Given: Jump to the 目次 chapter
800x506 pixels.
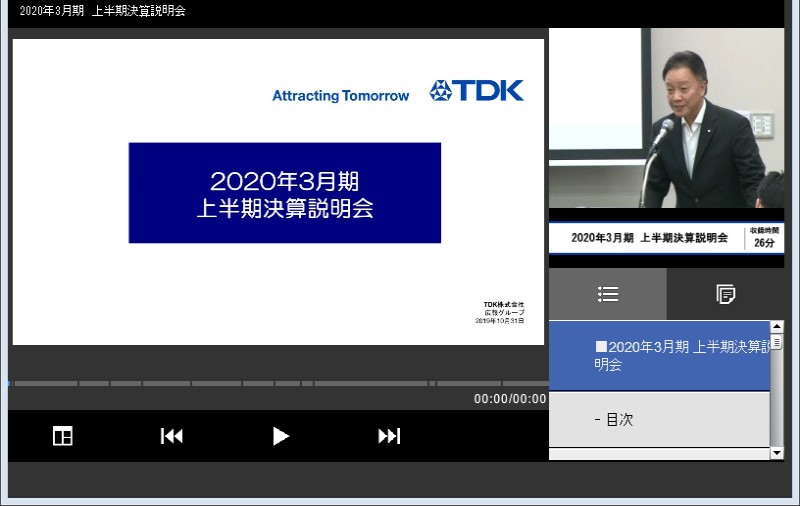Looking at the screenshot, I should (x=659, y=419).
